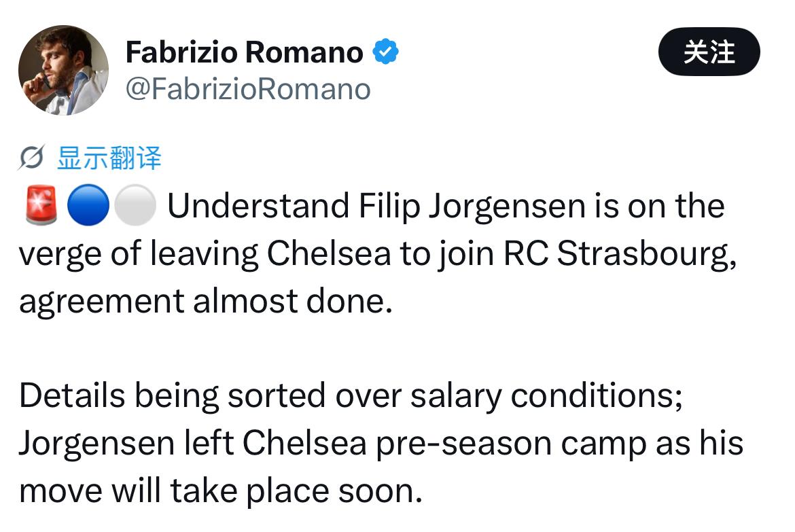
Task: Follow the account with the 关注 button
Action: pos(709,52)
